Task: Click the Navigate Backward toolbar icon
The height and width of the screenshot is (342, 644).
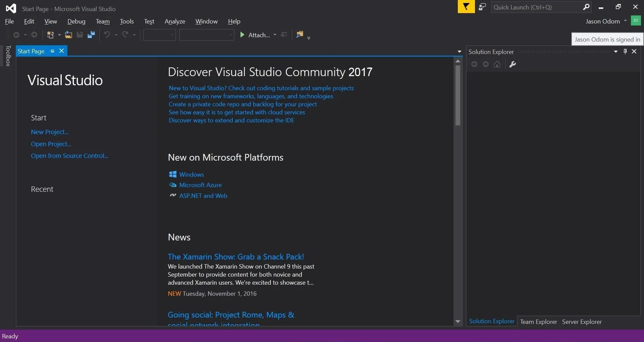Action: point(16,35)
